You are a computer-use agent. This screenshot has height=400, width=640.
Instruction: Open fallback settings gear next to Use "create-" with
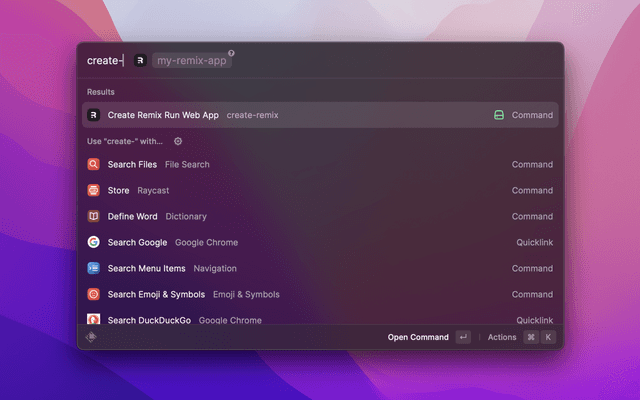178,141
